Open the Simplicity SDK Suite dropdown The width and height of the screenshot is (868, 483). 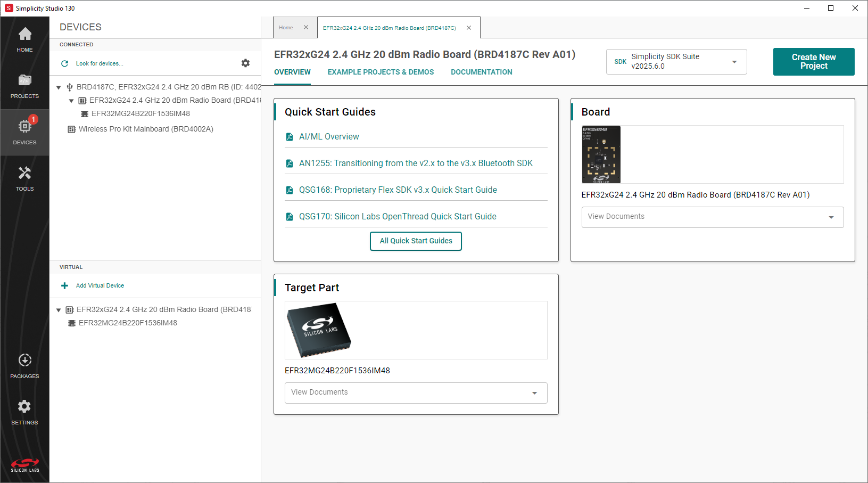[x=676, y=62]
